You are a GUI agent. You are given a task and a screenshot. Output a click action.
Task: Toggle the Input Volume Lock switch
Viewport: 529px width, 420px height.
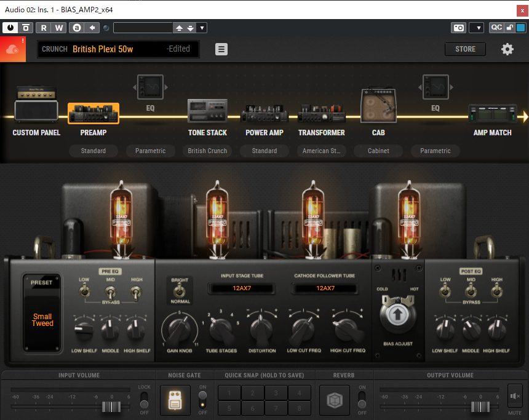144,400
